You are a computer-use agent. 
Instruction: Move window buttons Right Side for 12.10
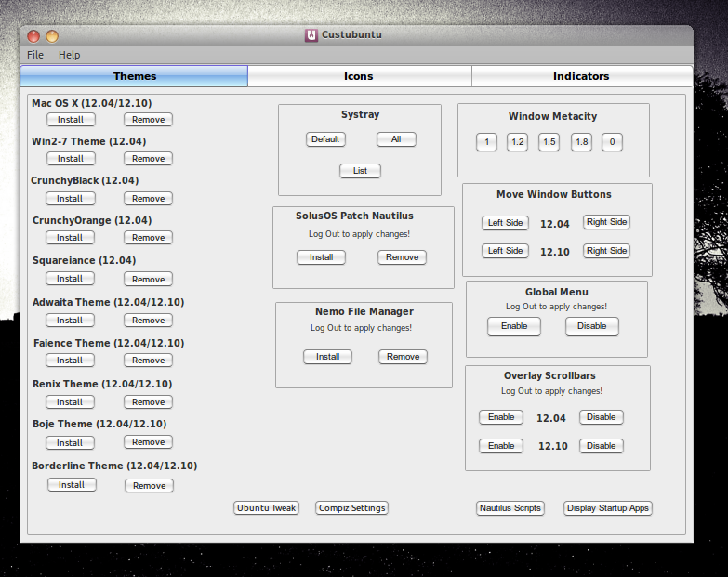(606, 251)
